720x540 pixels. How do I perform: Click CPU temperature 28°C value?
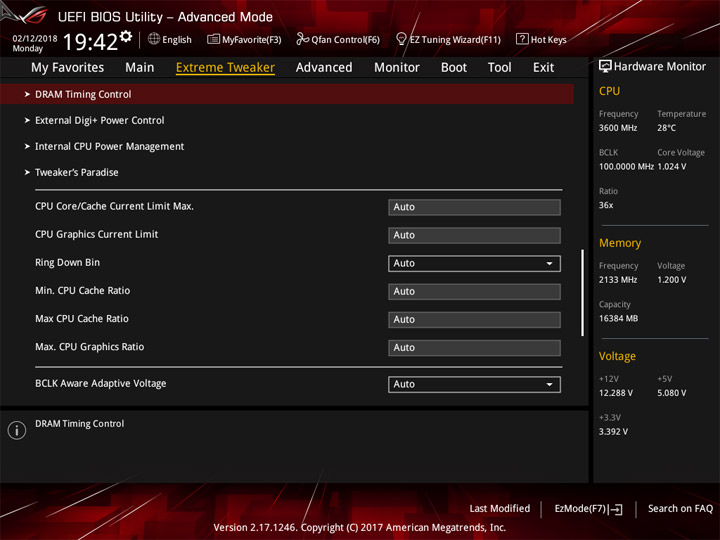point(666,128)
